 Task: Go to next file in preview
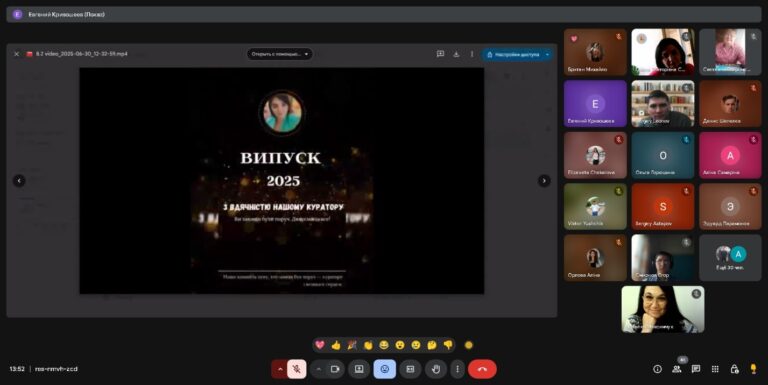pyautogui.click(x=544, y=181)
